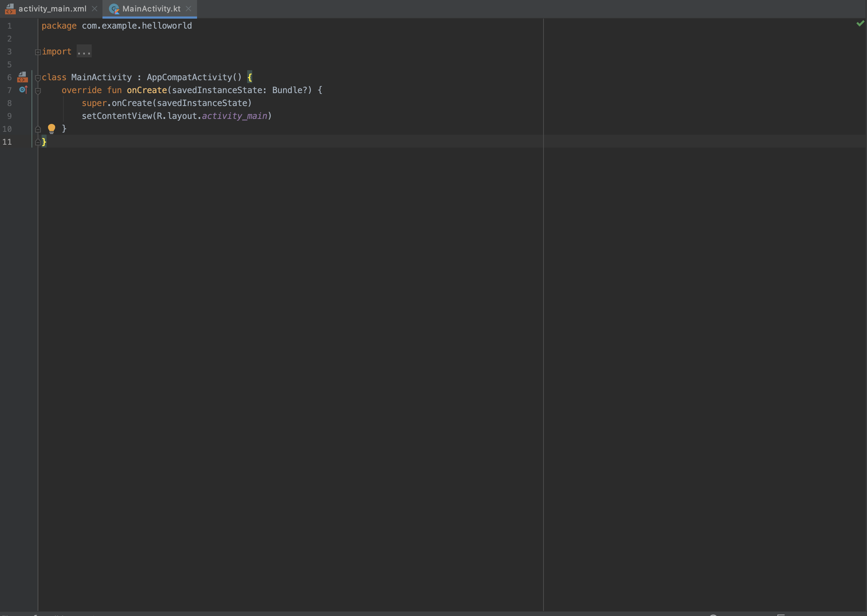Click the green inspections checkmark indicator
Viewport: 867px width, 616px height.
coord(860,24)
